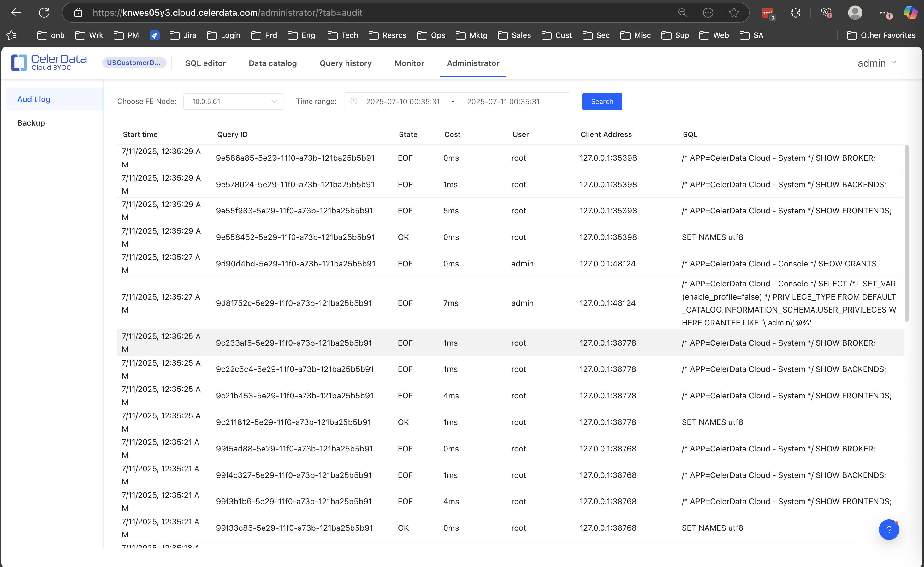The width and height of the screenshot is (924, 567).
Task: Open the blue help question-mark button
Action: click(x=889, y=529)
